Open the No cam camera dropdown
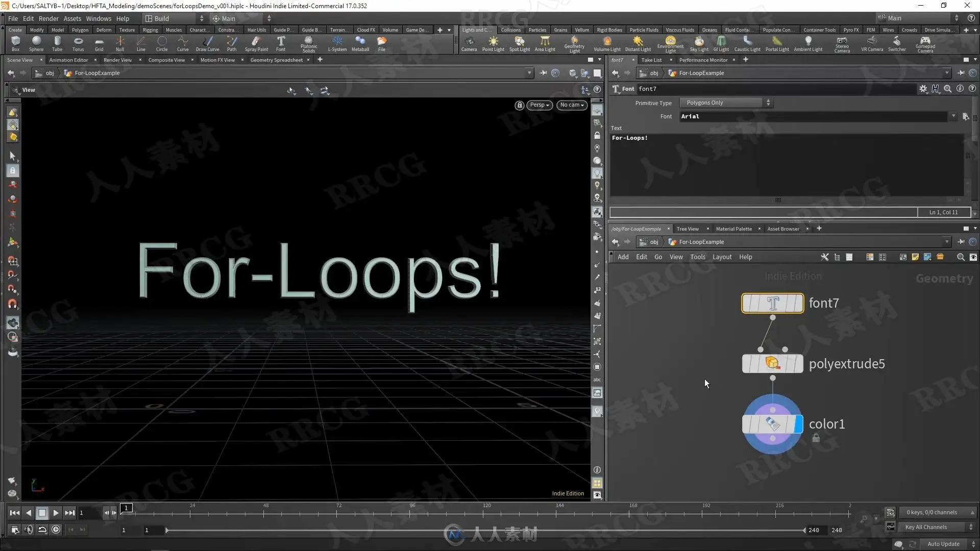 (x=572, y=105)
